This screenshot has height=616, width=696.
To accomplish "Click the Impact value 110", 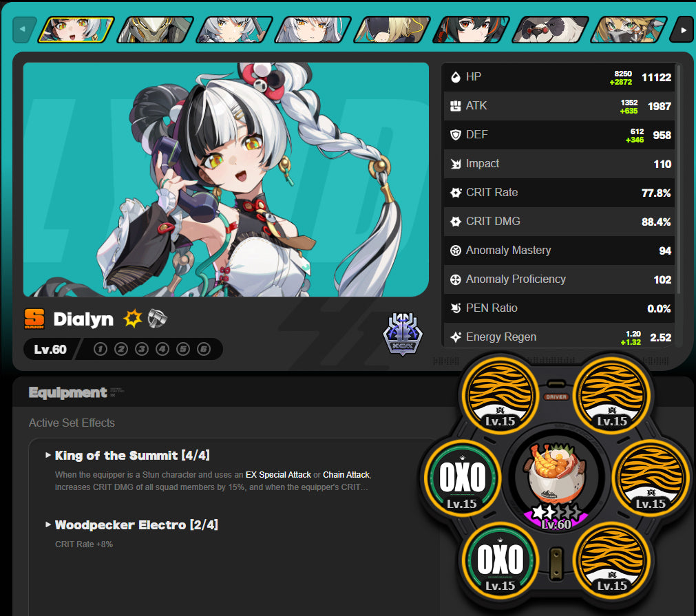I will 662,164.
